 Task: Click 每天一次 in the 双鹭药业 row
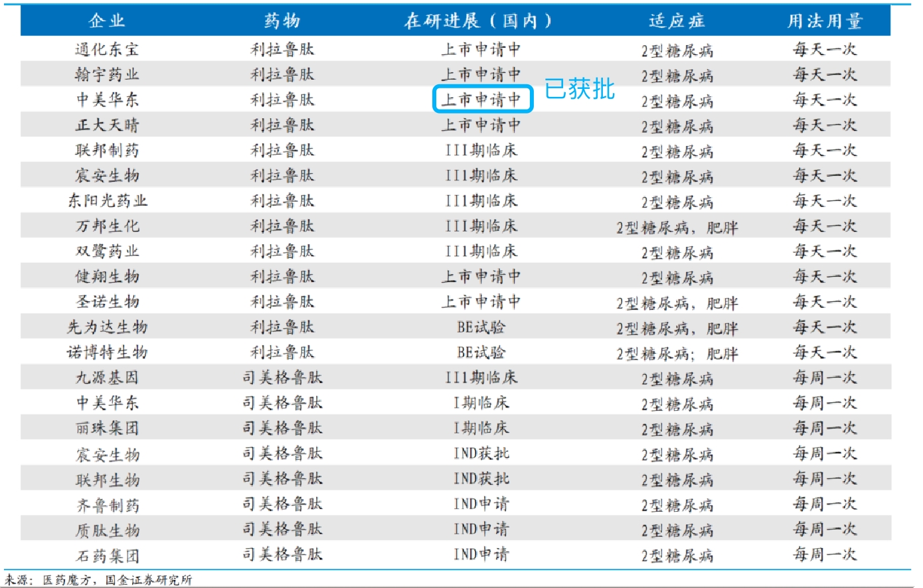coord(825,251)
